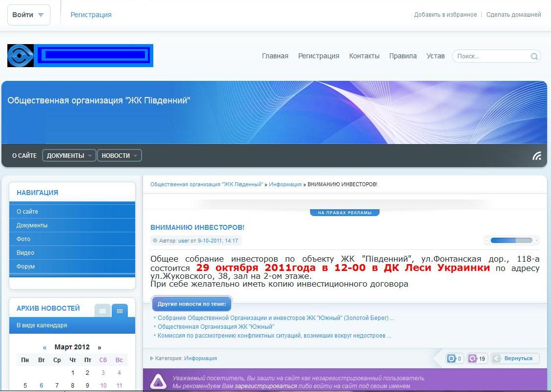
Task: Switch news archive to calendar view
Action: coord(120,311)
